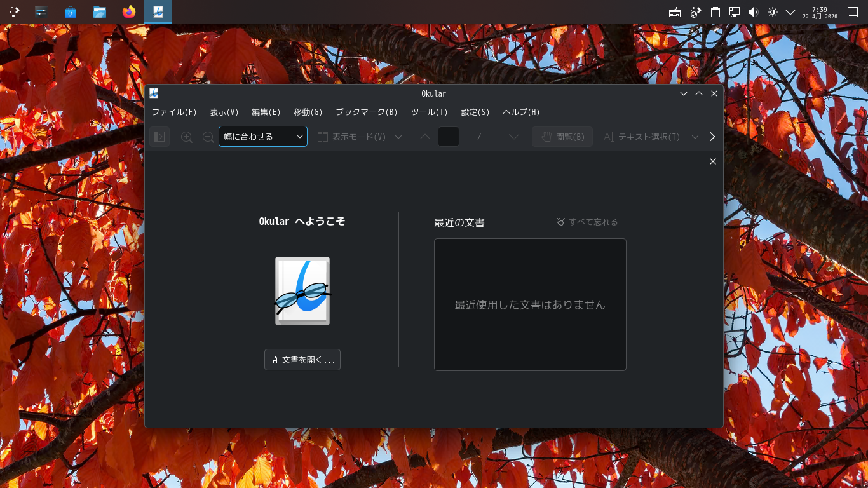The height and width of the screenshot is (488, 868).
Task: Minimize the Okular window
Action: (x=684, y=93)
